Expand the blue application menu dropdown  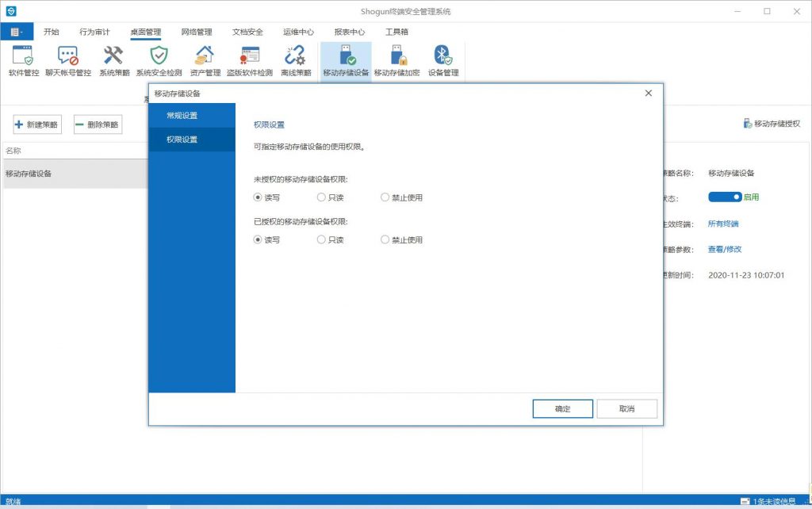(x=17, y=32)
